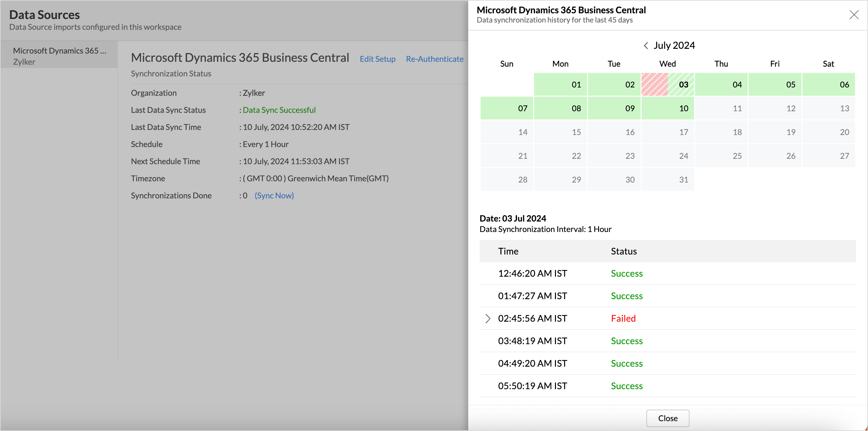Screen dimensions: 868x431
Task: Close the sync history panel with X
Action: point(854,15)
